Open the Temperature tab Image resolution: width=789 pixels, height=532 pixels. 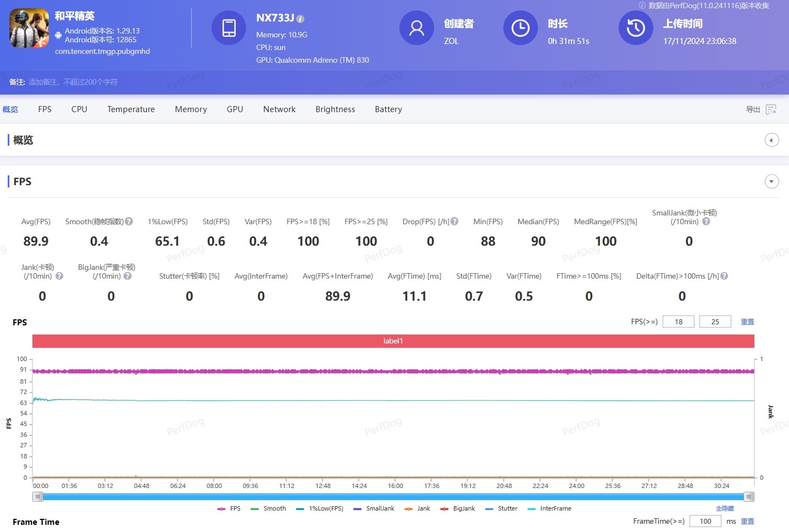(131, 109)
